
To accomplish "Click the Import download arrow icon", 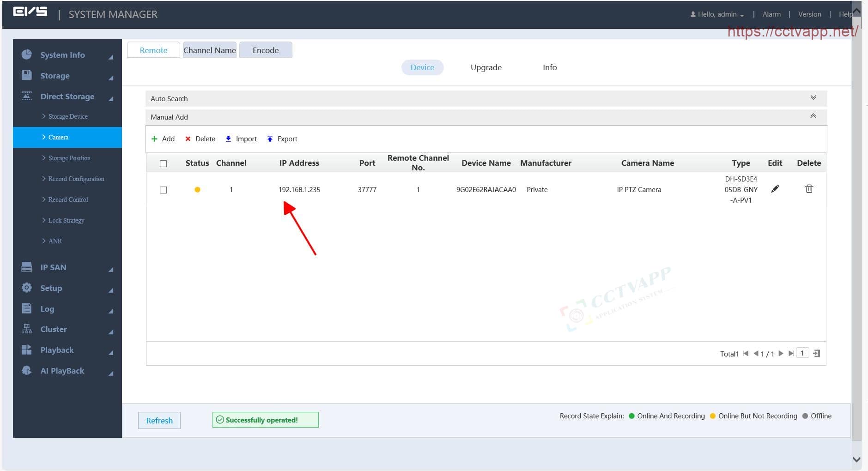I will coord(228,139).
